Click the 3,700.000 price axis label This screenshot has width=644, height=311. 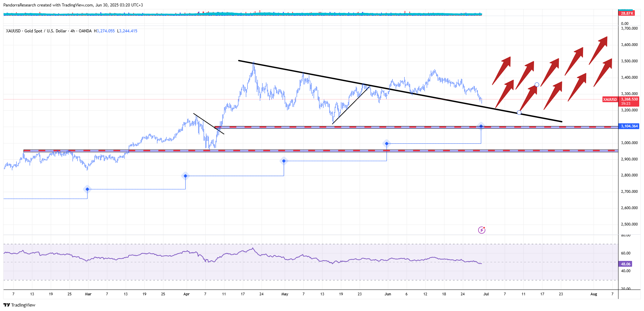[x=629, y=28]
